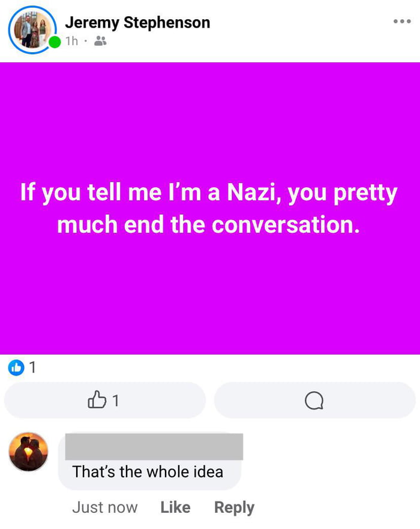This screenshot has height=529, width=420.
Task: Click the empty purple background below the post text
Action: [209, 300]
